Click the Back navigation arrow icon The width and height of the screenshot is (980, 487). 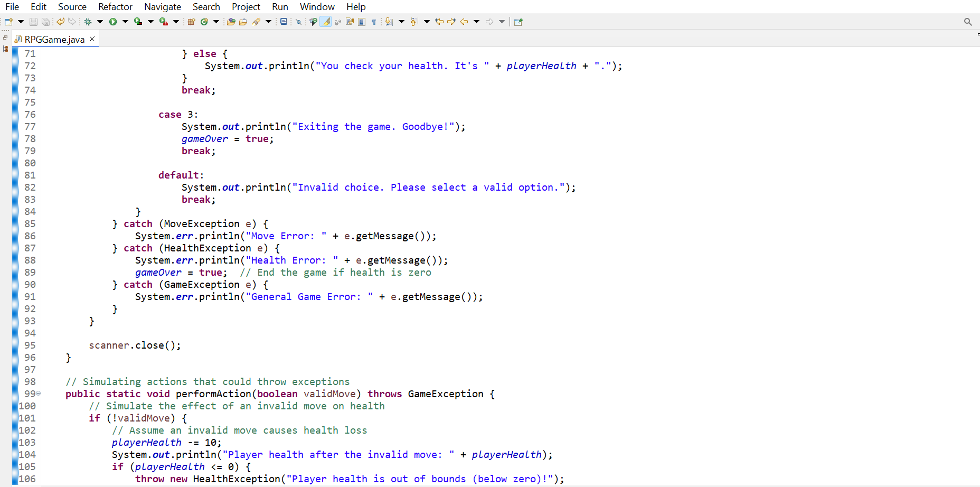(x=464, y=22)
